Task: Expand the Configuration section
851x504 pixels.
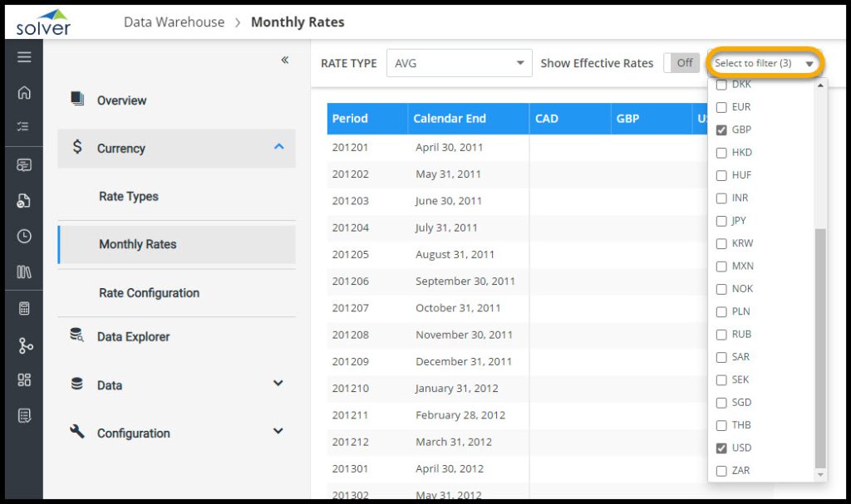Action: (x=278, y=432)
